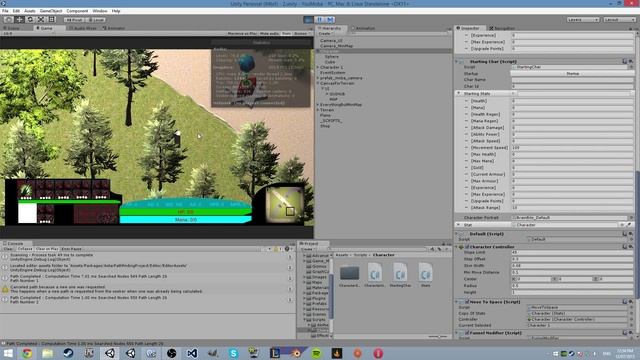
Task: Click the Pause button
Action: click(320, 20)
